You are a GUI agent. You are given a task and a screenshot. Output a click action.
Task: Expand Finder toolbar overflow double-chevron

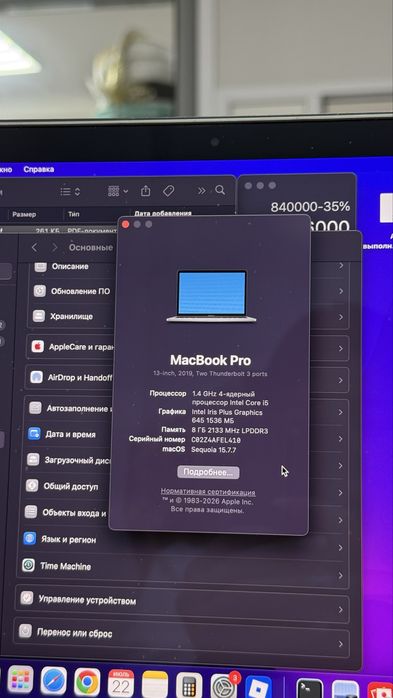[202, 191]
